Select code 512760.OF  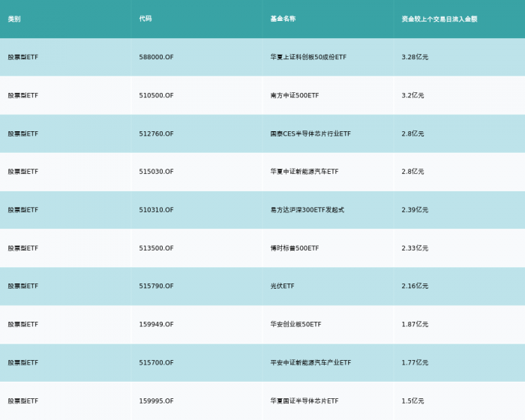pos(156,133)
